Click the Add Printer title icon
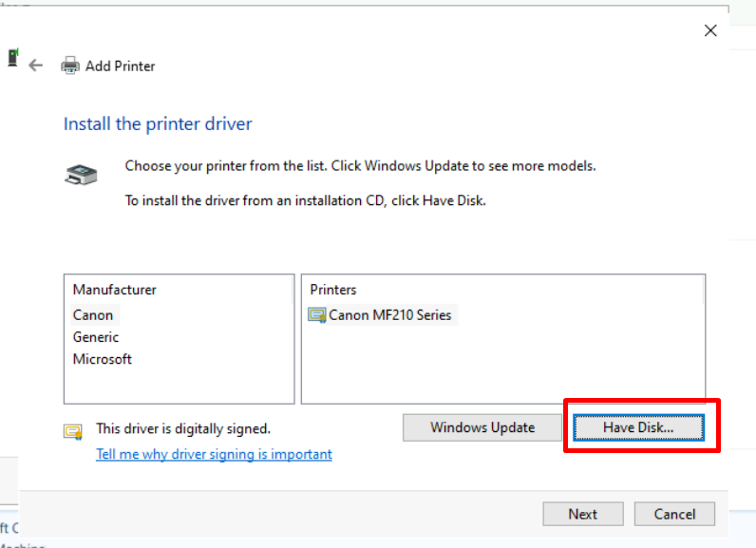Viewport: 756px width, 548px height. coord(70,66)
